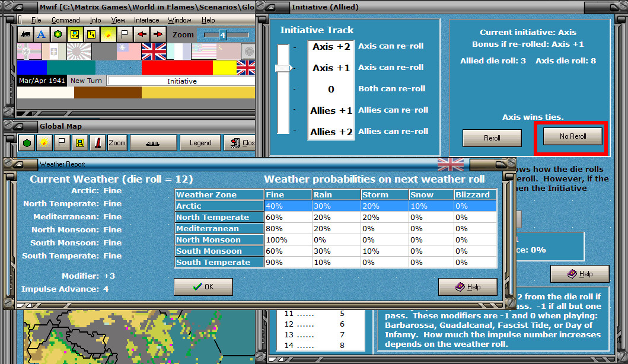This screenshot has width=628, height=364.
Task: Click the Zoom button in Global Map
Action: [x=117, y=143]
